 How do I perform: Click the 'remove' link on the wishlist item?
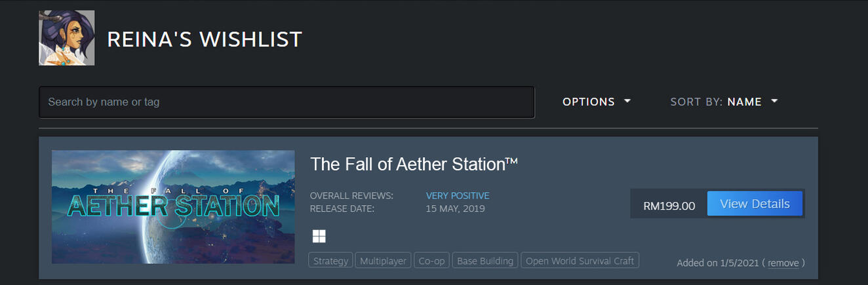point(783,263)
